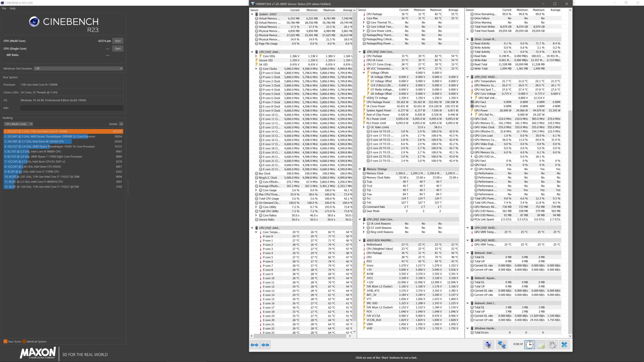Screen dimensions: 644x362
Task: Click the GPU Fan1 RPM fan icon
Action: [x=472, y=102]
